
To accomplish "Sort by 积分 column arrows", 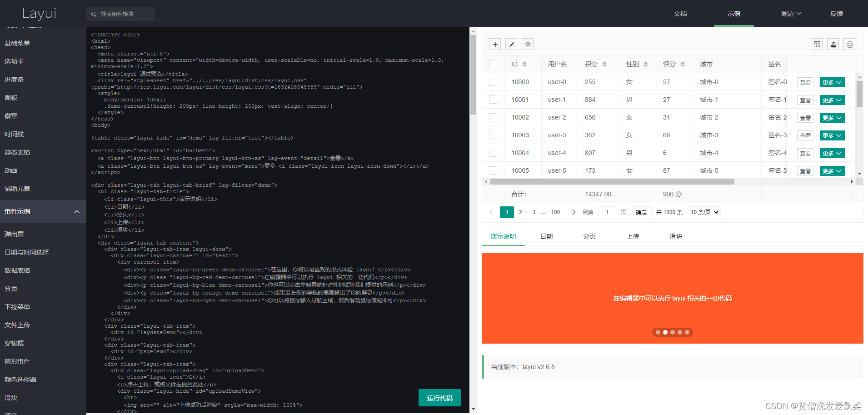I will coord(604,64).
